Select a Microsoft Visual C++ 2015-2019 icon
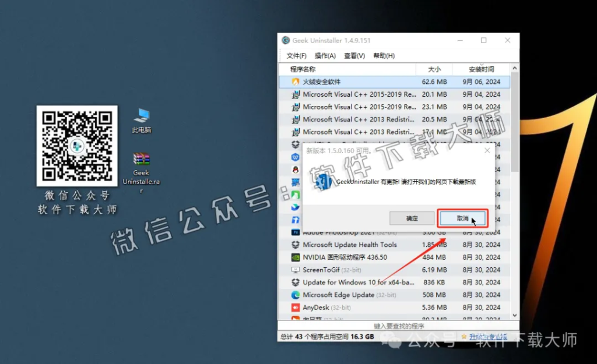This screenshot has height=364, width=597. click(296, 94)
